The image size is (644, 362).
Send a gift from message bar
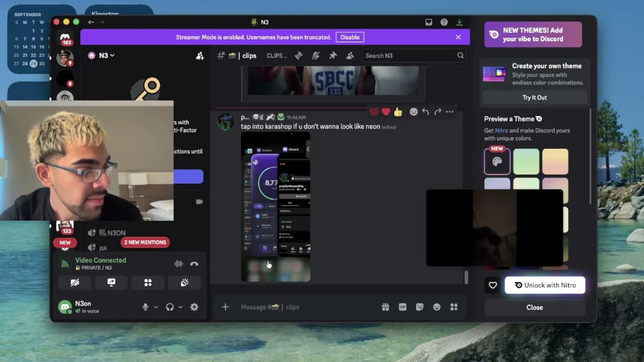coord(385,307)
